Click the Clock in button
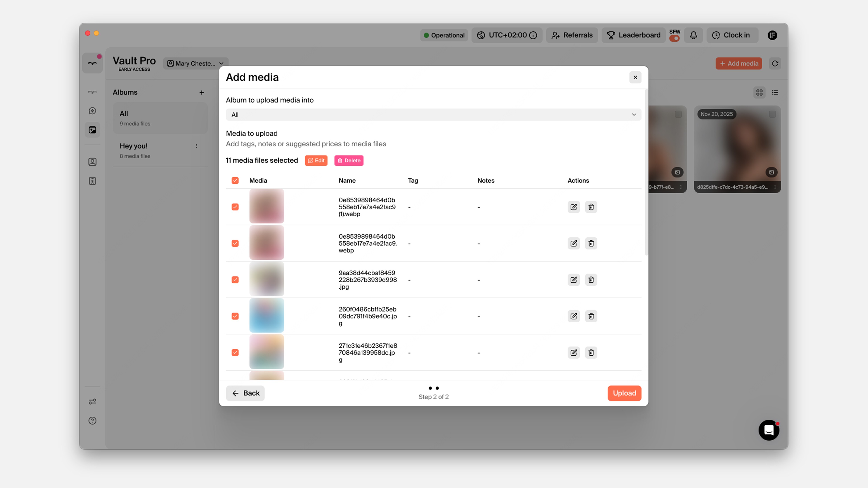868x488 pixels. (x=732, y=35)
